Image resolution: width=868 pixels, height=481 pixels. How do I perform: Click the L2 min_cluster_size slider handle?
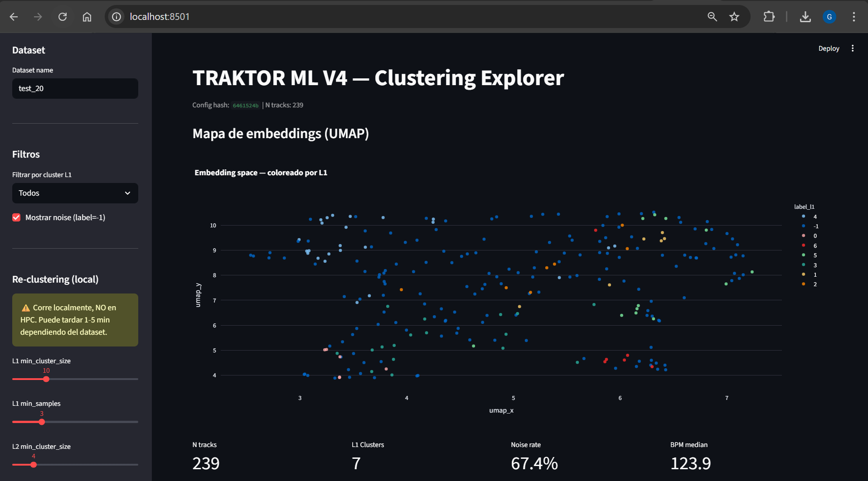click(34, 465)
